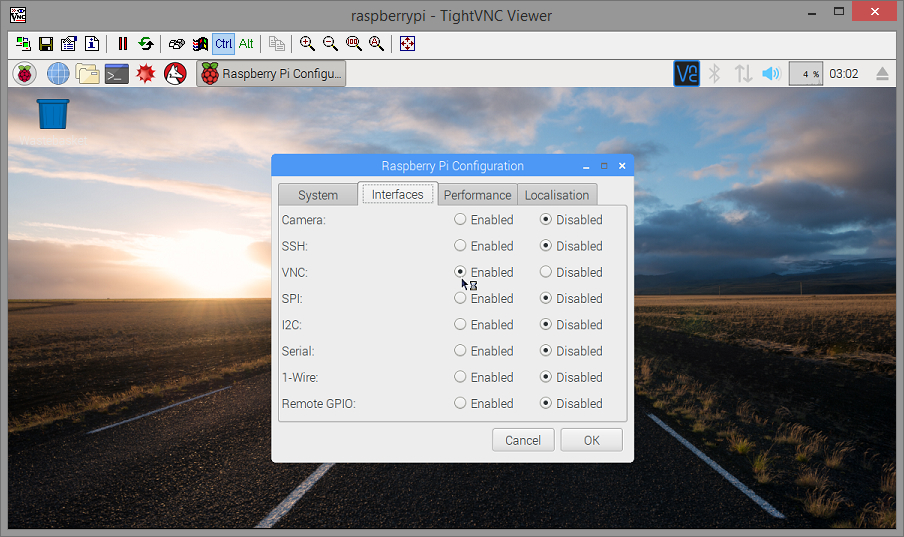Pause the VNC session with red bars

coord(123,44)
